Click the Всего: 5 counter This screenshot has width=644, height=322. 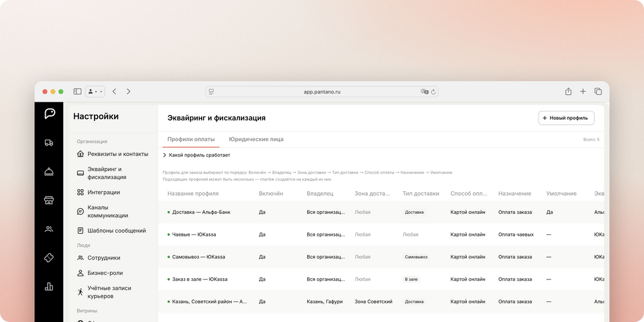[591, 140]
